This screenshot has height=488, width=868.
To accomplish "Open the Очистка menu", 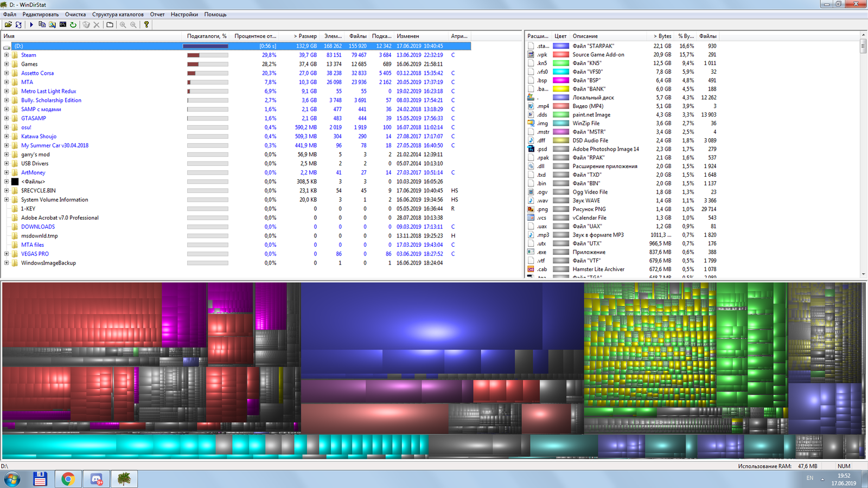I will (75, 15).
